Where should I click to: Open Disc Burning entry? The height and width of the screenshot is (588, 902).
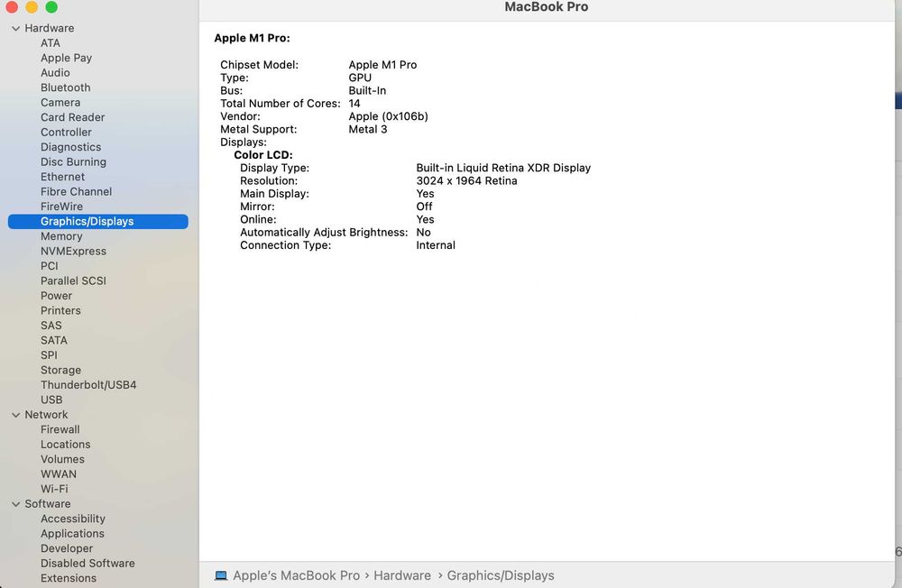pos(73,162)
